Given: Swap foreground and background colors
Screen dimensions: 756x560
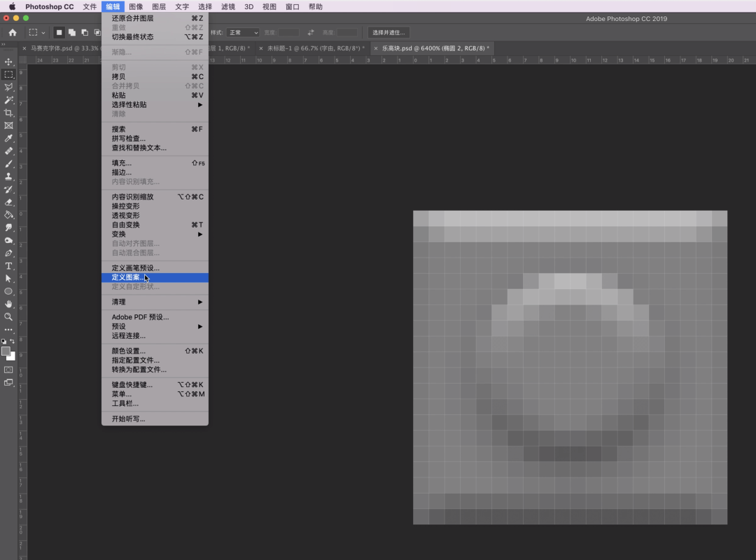Looking at the screenshot, I should pos(13,341).
